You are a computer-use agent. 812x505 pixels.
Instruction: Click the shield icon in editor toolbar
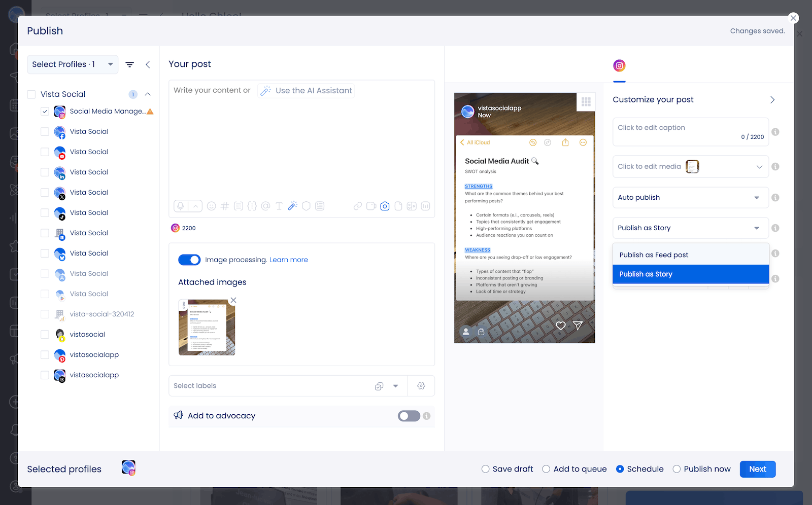(306, 206)
